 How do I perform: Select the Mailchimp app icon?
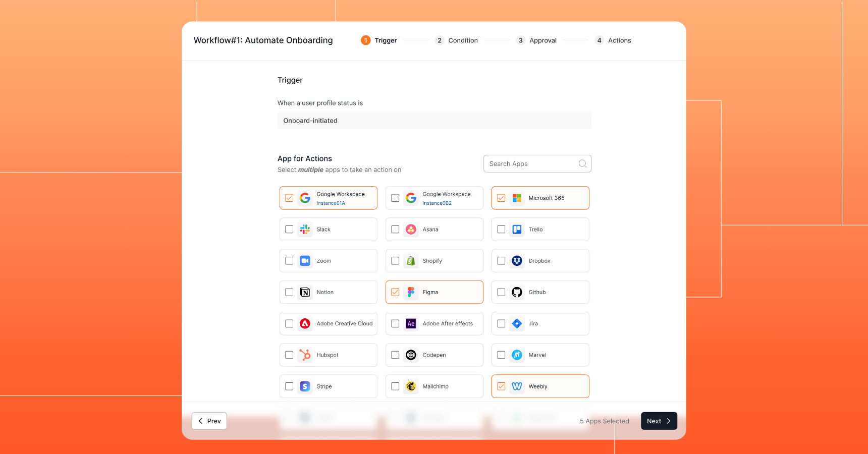[x=411, y=386]
